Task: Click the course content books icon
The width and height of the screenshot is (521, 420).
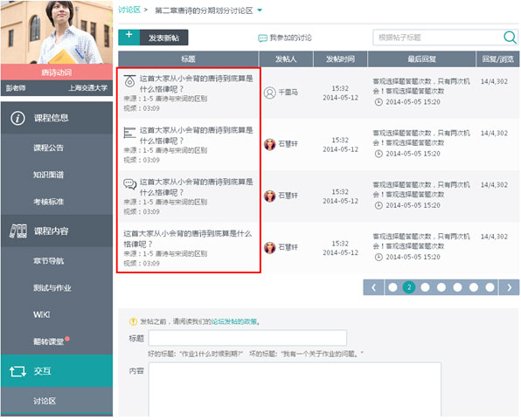Action: [18, 231]
